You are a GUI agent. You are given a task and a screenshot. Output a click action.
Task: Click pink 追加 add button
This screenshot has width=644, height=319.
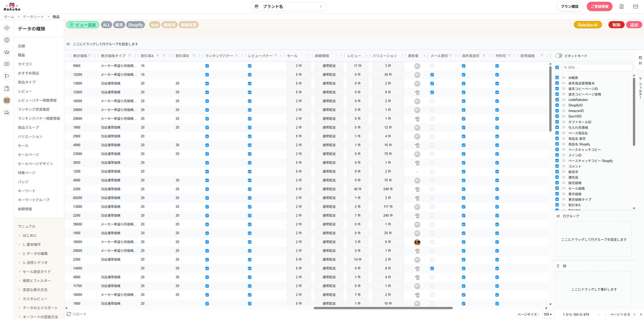point(634,25)
